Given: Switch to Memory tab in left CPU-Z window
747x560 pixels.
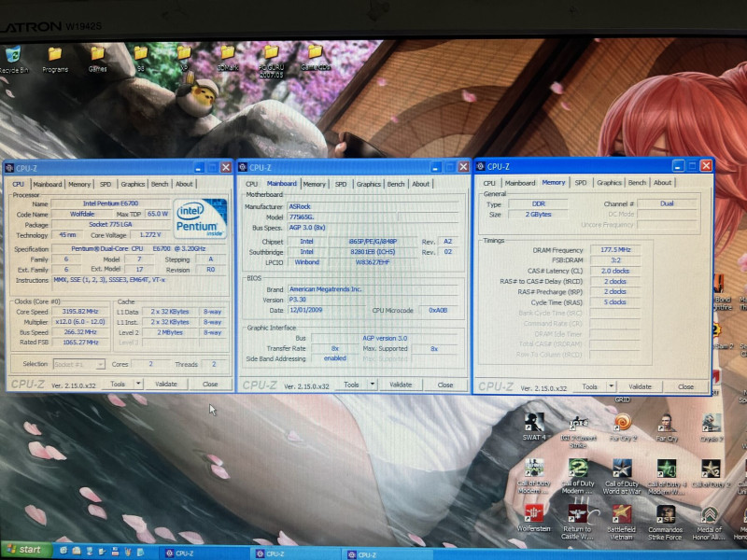Looking at the screenshot, I should [x=79, y=184].
